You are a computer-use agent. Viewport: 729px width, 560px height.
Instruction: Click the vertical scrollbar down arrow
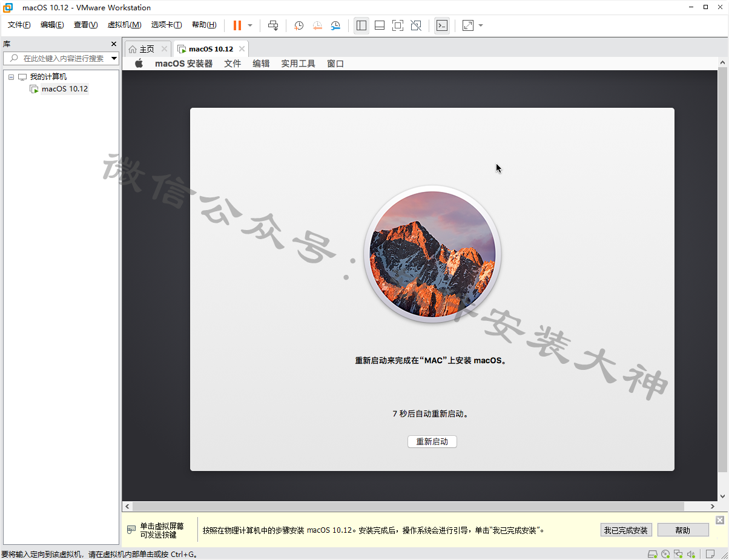pyautogui.click(x=723, y=496)
